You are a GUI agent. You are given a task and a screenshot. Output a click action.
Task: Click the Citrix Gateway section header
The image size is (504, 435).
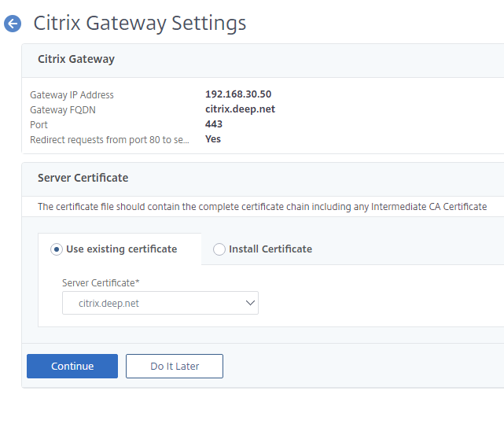[x=76, y=59]
